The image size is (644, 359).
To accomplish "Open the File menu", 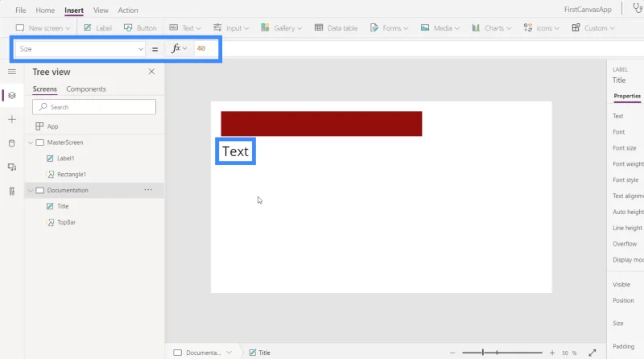I will pos(21,10).
